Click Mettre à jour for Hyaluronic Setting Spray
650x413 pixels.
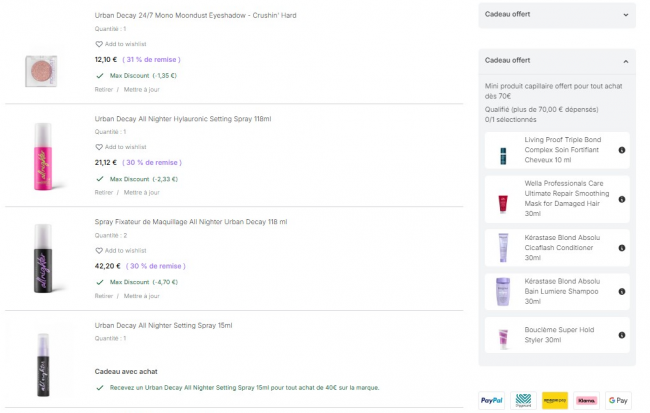point(141,192)
